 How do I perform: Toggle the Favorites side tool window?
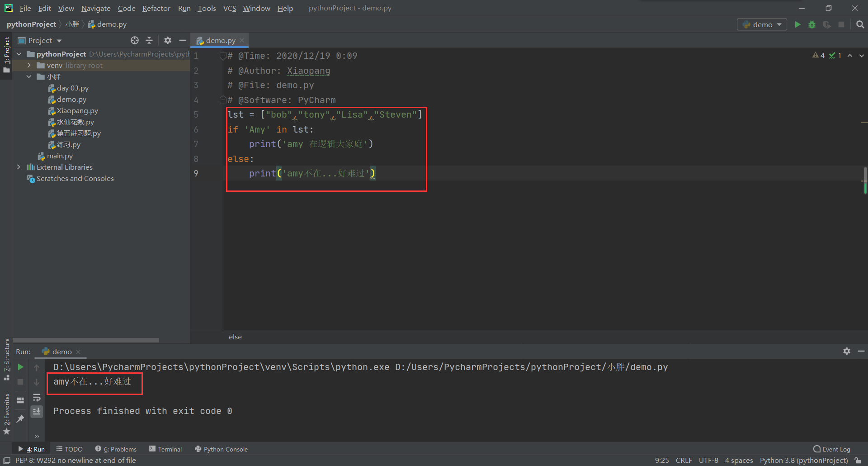tap(6, 414)
